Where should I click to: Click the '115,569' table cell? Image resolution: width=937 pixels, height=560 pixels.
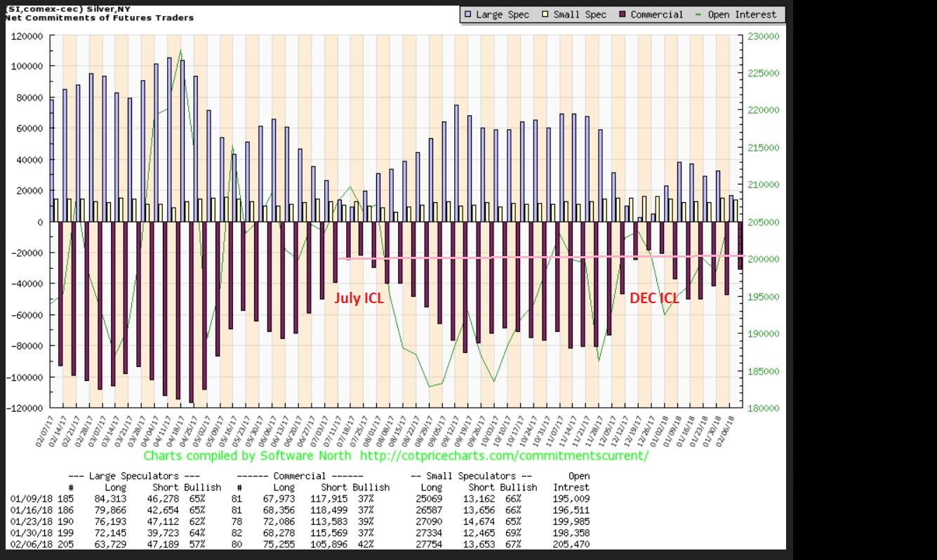[330, 532]
